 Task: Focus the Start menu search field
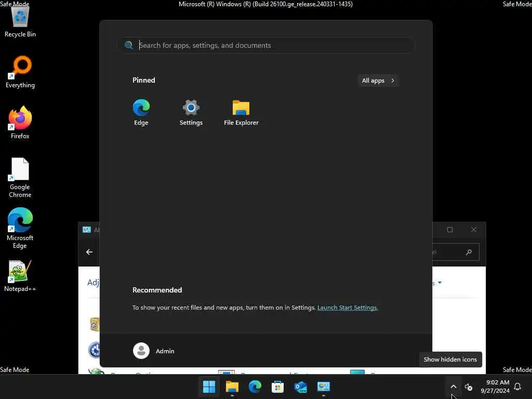tap(267, 45)
